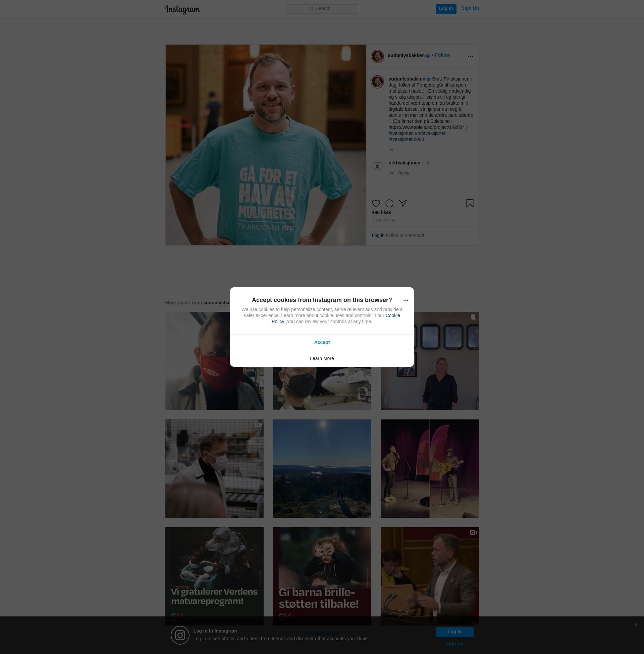
Task: Click the heart like icon
Action: [376, 203]
